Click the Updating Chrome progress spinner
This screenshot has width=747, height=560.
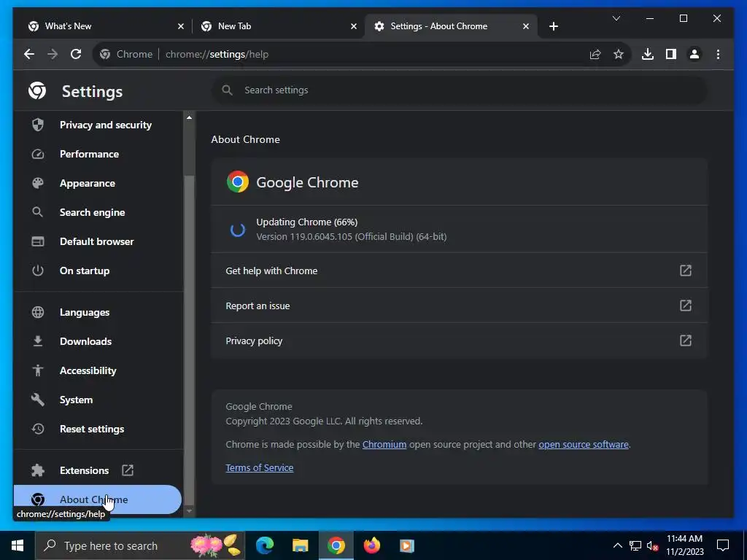tap(237, 230)
